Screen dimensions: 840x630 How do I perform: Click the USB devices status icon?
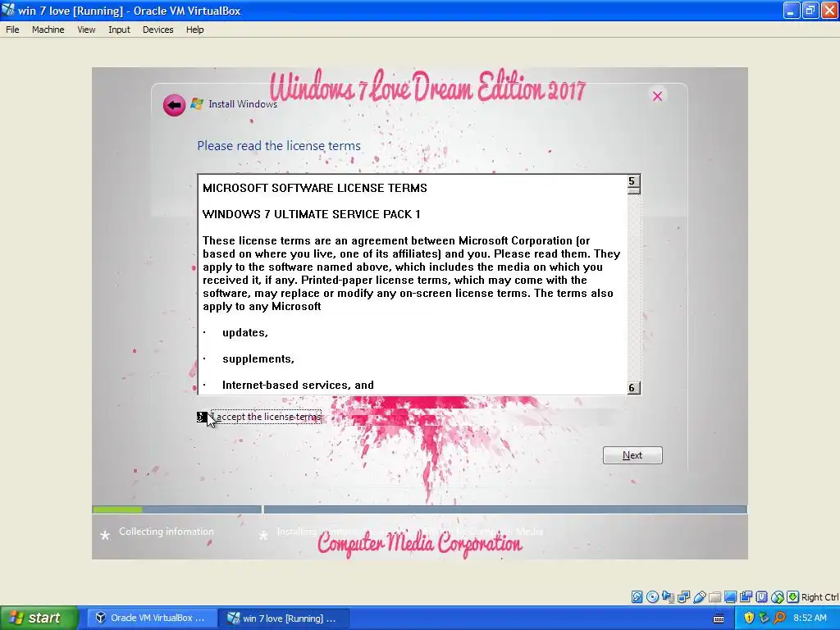click(699, 597)
